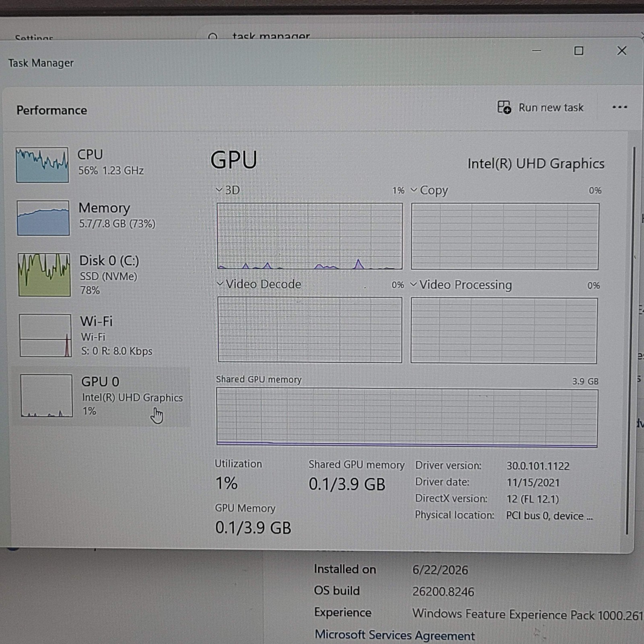Select GPU 0 Intel(R) UHD Graphics entry
644x644 pixels.
click(x=101, y=396)
